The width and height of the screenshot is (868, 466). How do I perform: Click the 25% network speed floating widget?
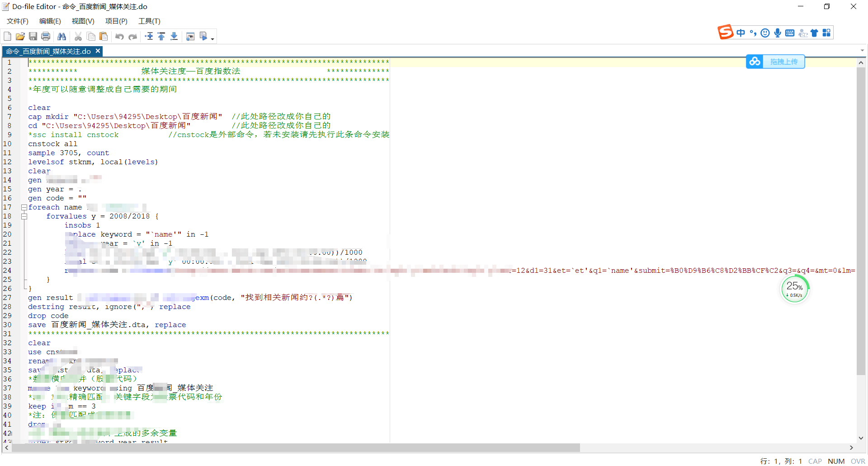click(x=794, y=290)
